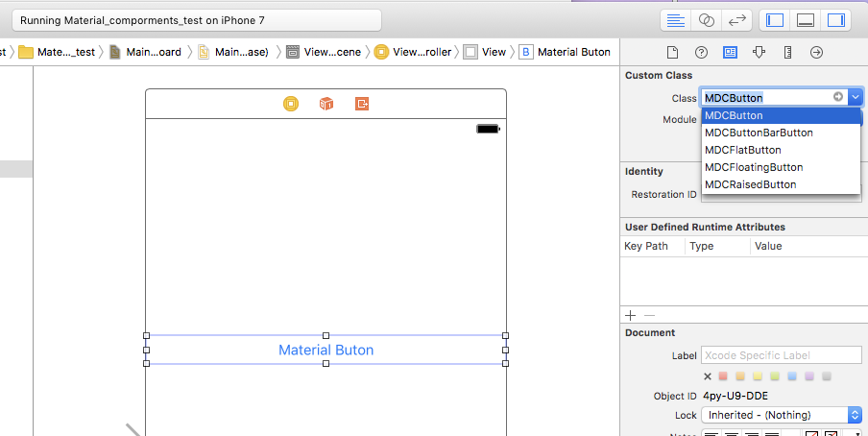
Task: Click the View Controller Scene breadcrumb
Action: point(324,52)
